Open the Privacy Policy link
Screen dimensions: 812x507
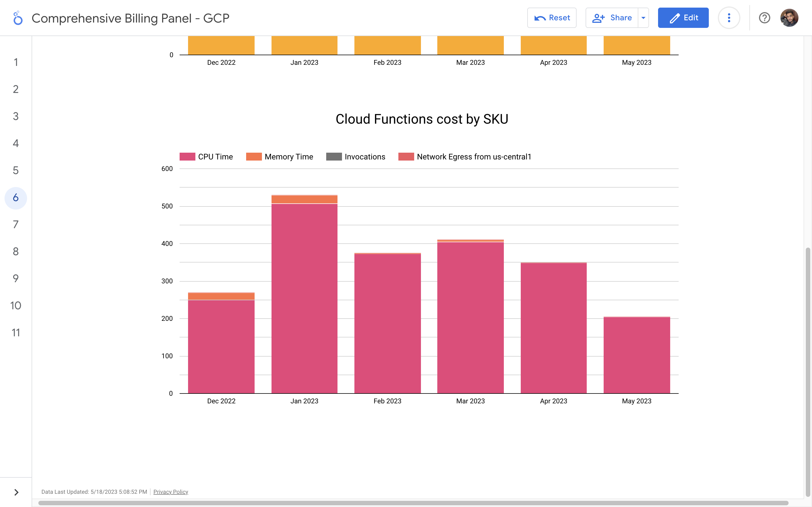(x=171, y=492)
